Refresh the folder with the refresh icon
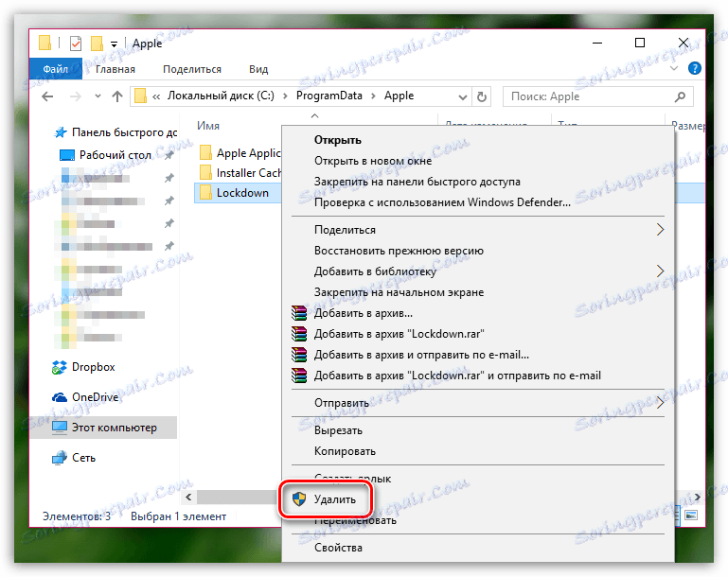This screenshot has height=577, width=728. coord(482,96)
